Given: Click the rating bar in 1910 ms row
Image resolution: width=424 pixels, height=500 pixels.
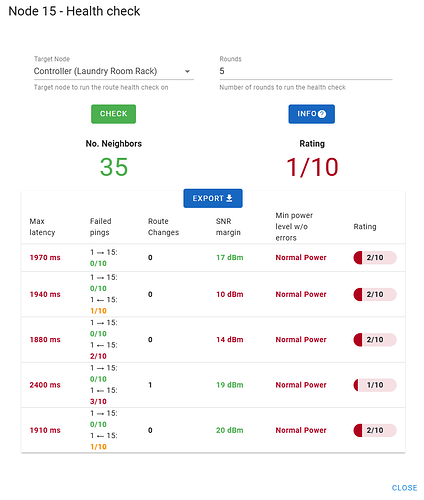Looking at the screenshot, I should [x=375, y=430].
